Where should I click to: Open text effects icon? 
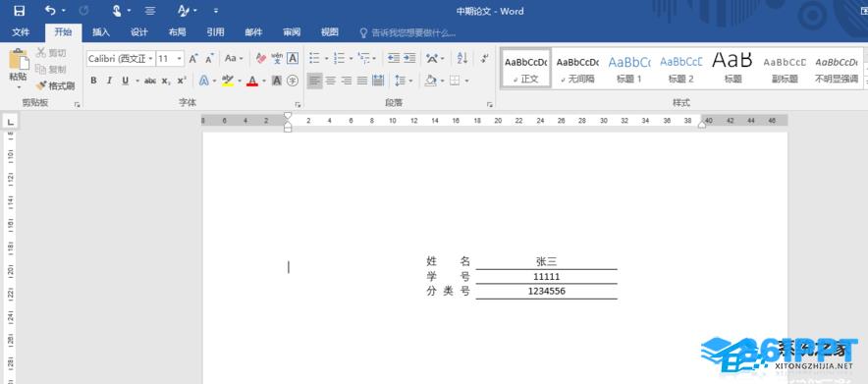pyautogui.click(x=203, y=81)
